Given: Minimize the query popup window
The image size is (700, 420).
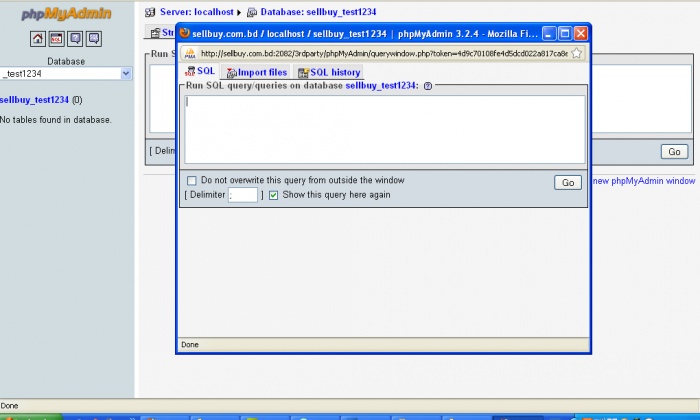Looking at the screenshot, I should [x=549, y=33].
